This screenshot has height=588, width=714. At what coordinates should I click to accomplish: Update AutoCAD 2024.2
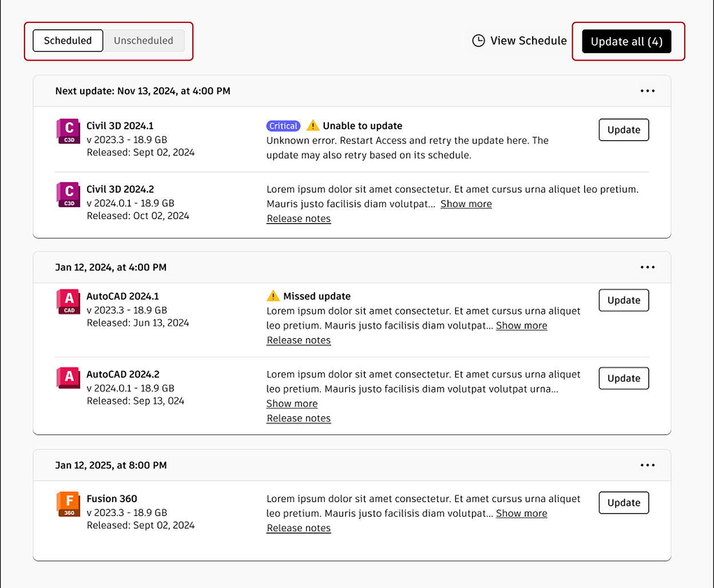click(624, 378)
